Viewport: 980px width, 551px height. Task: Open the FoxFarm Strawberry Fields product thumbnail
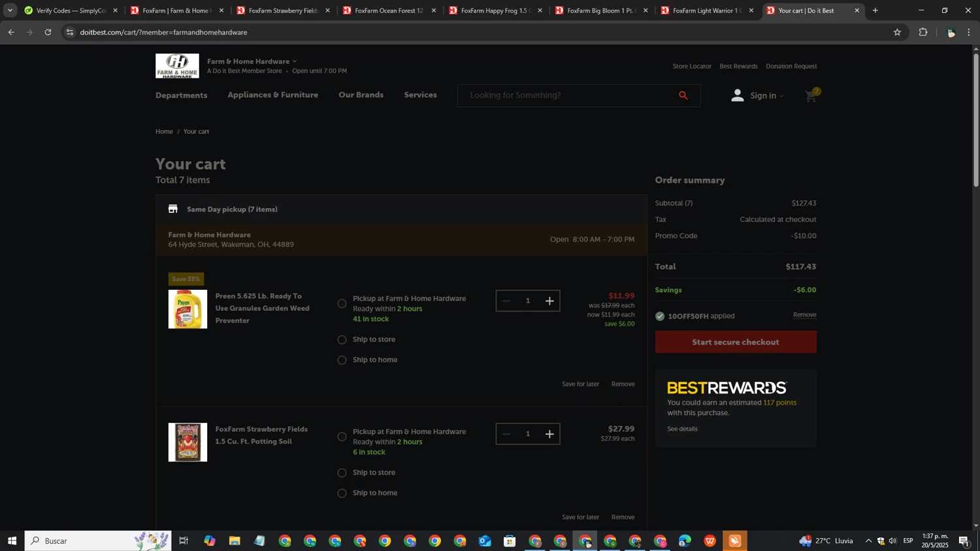(x=188, y=443)
